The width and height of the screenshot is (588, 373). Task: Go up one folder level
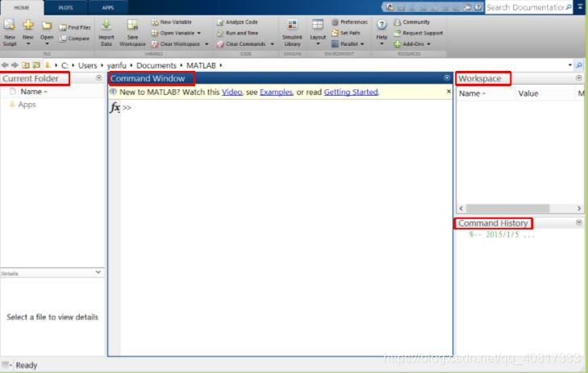(x=26, y=65)
